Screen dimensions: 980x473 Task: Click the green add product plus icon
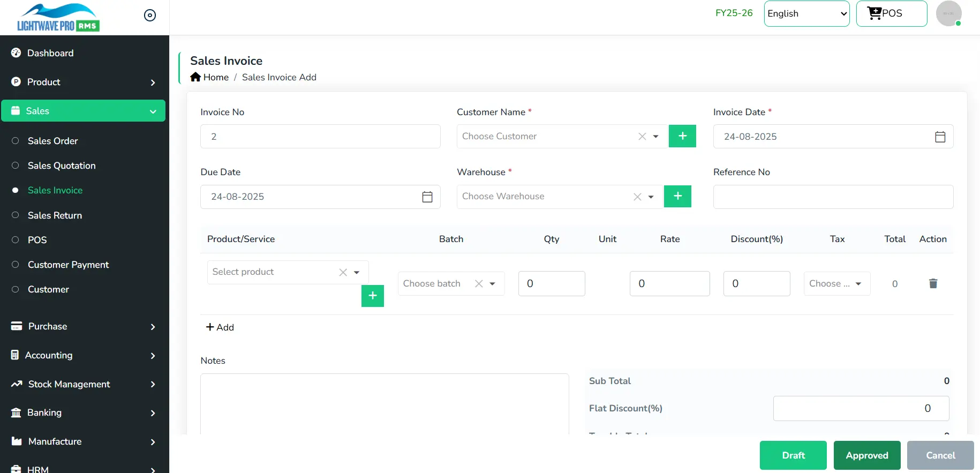373,296
